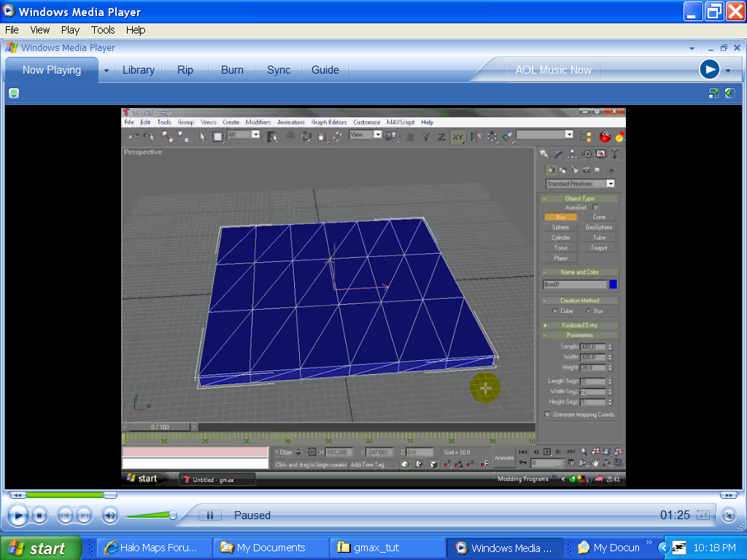Click the Previous track button
Viewport: 747px width, 560px height.
[x=66, y=516]
